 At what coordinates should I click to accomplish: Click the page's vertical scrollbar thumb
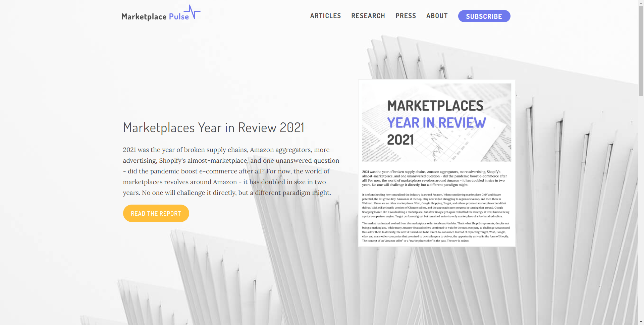pyautogui.click(x=641, y=50)
